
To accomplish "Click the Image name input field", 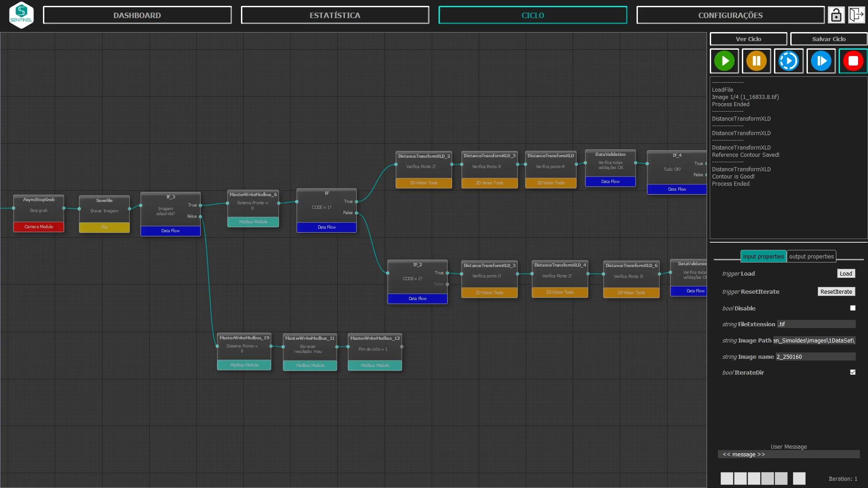I will tap(815, 357).
